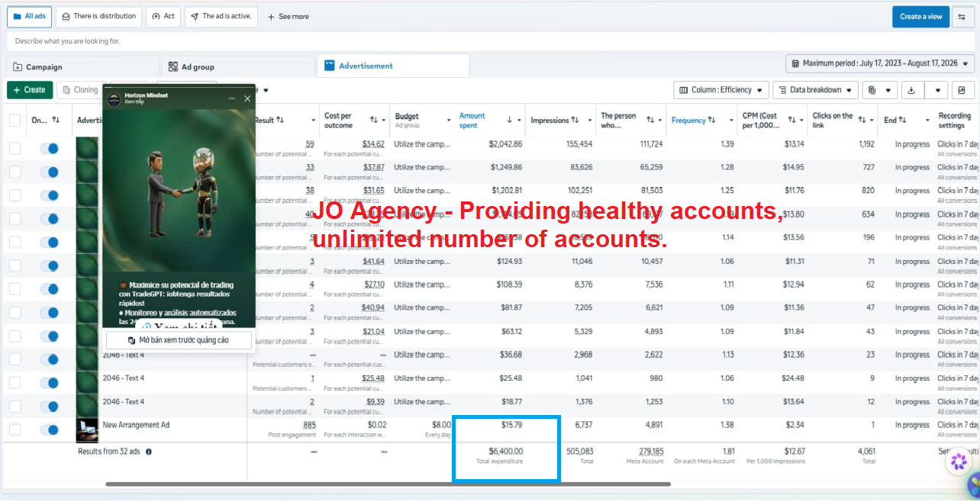Open the Result column options caret
The height and width of the screenshot is (502, 980).
click(313, 121)
